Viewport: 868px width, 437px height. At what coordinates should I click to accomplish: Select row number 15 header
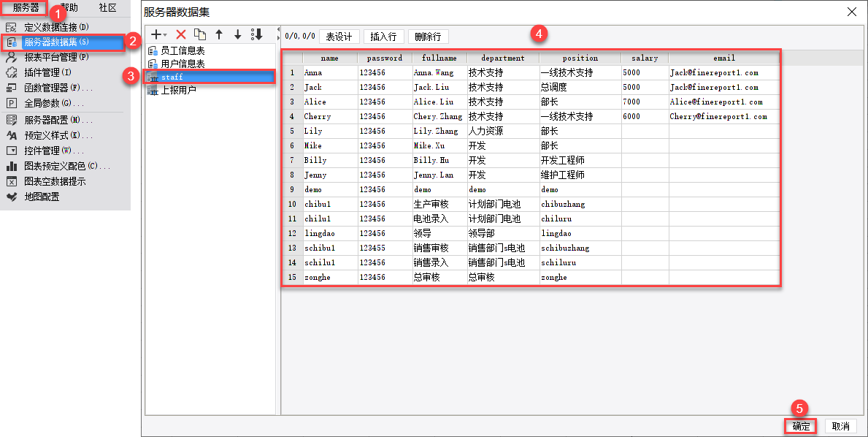[292, 278]
